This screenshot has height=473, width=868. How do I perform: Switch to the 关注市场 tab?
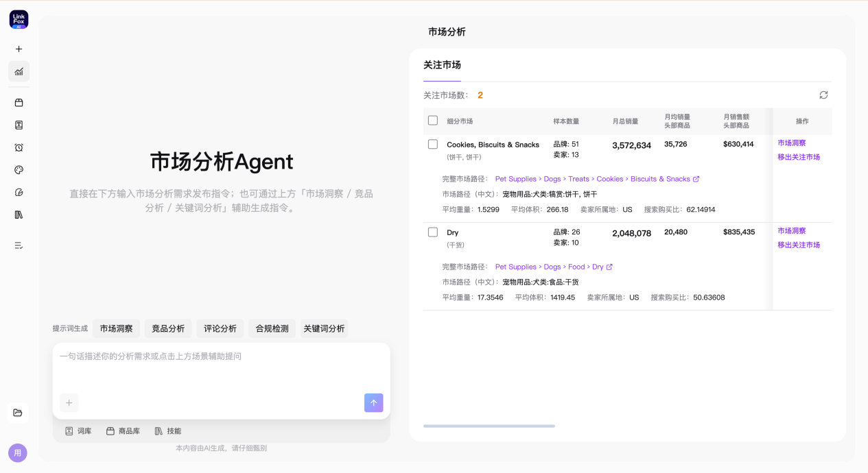442,65
